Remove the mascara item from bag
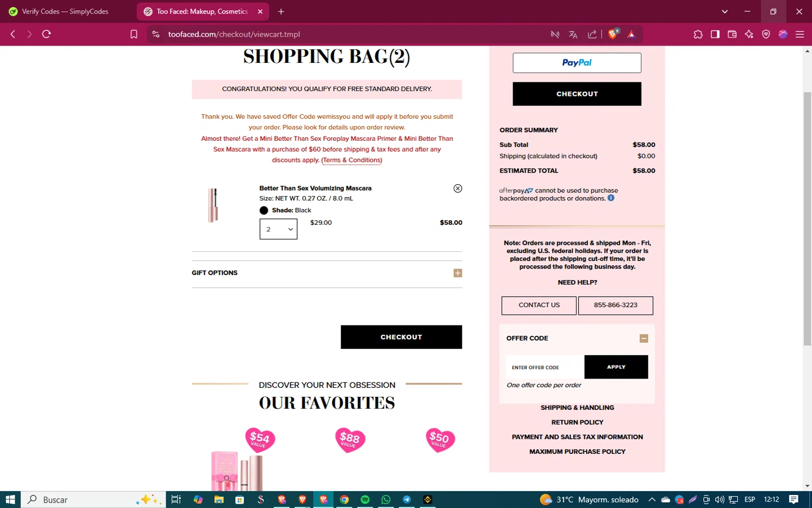The height and width of the screenshot is (508, 812). coord(457,188)
